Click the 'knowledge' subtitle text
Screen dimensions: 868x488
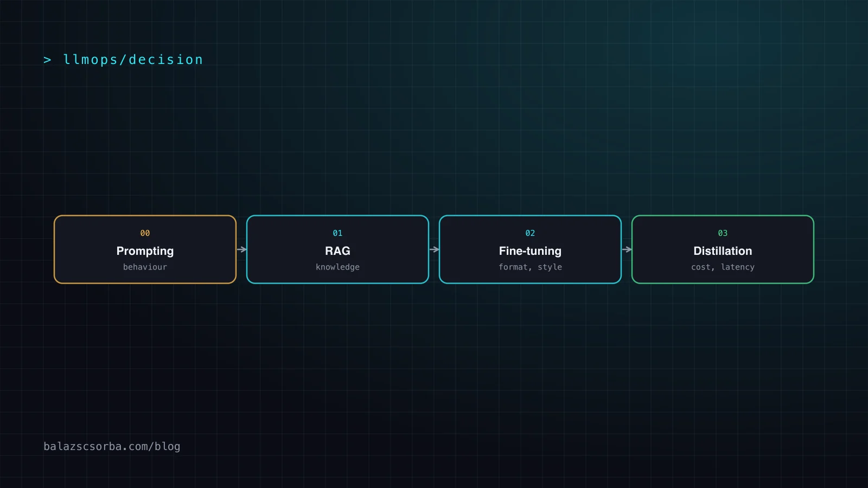point(337,267)
